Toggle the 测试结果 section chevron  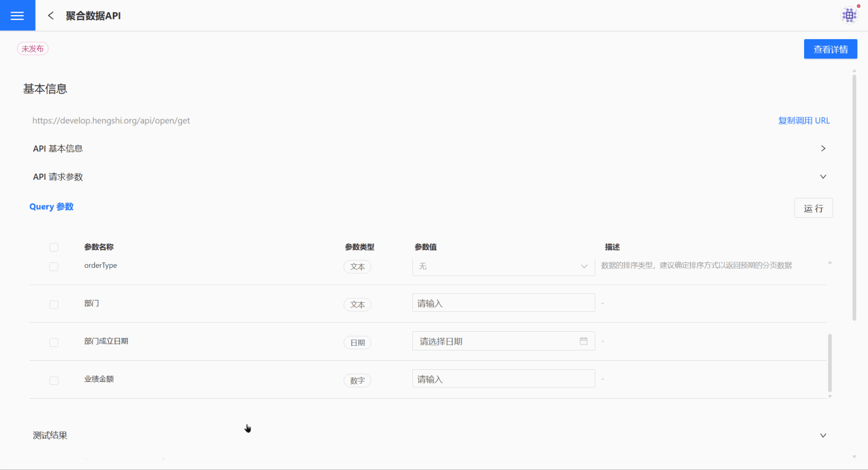(x=823, y=435)
